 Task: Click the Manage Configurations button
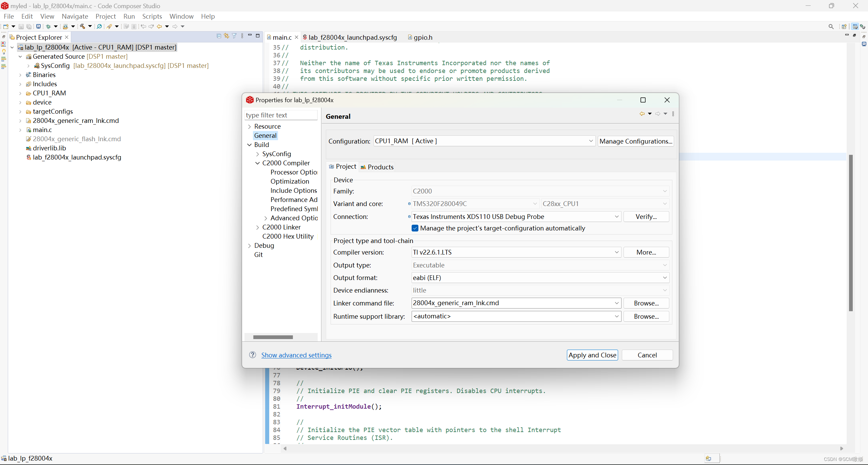click(635, 141)
